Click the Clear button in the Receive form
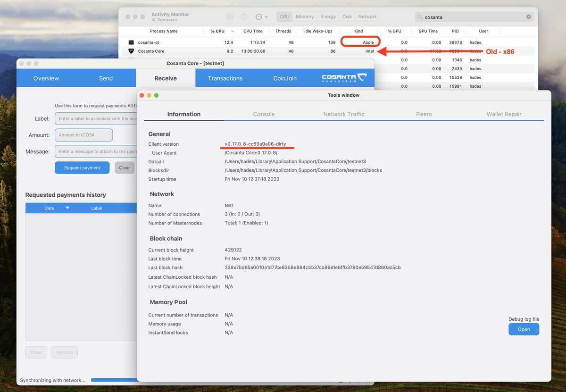The height and width of the screenshot is (392, 566). pyautogui.click(x=125, y=168)
